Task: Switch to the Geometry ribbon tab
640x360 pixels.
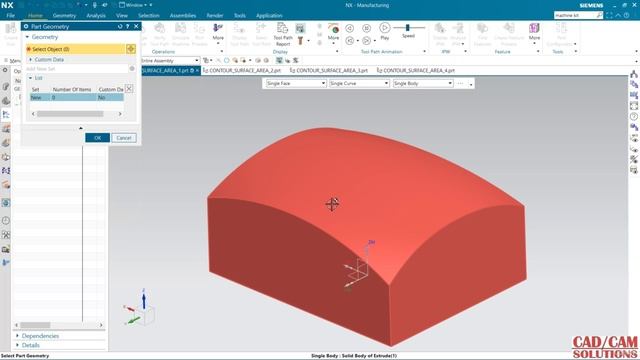Action: [x=64, y=15]
